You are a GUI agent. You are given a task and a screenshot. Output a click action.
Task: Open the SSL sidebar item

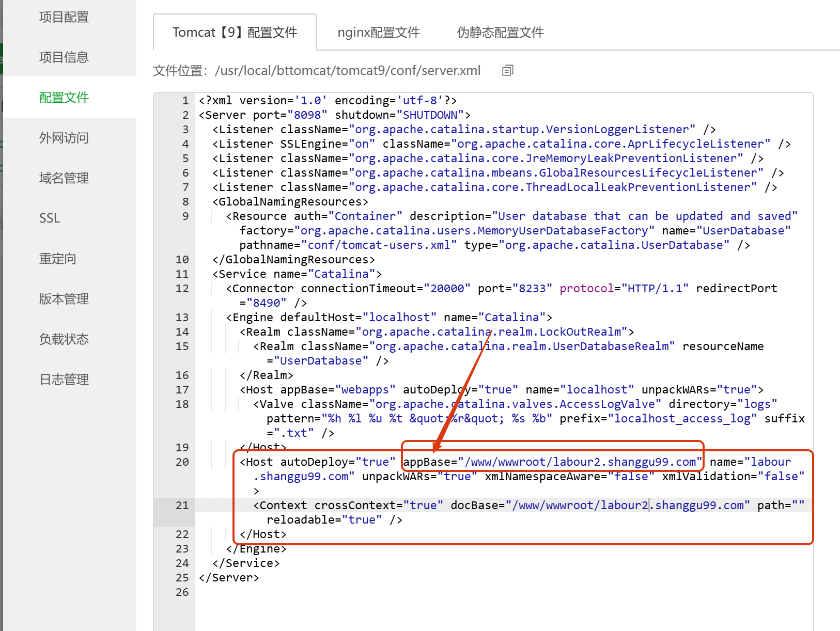(50, 218)
